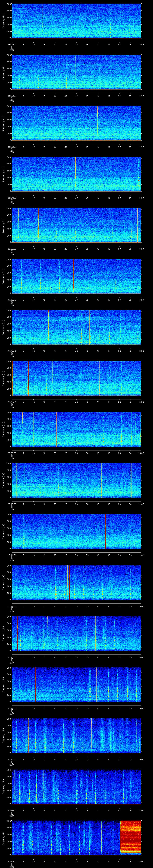Click the 23:12:00 start time label

(x=12, y=606)
